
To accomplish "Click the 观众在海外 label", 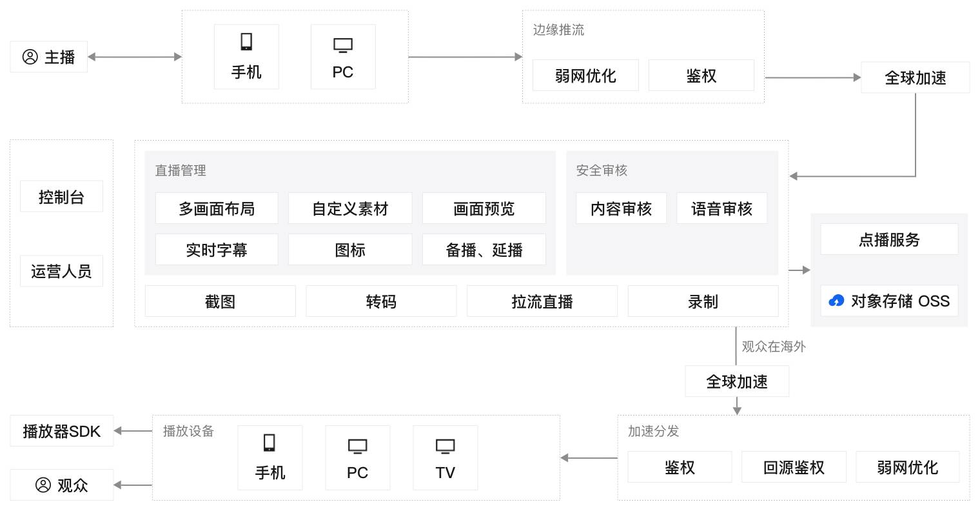I will click(774, 346).
